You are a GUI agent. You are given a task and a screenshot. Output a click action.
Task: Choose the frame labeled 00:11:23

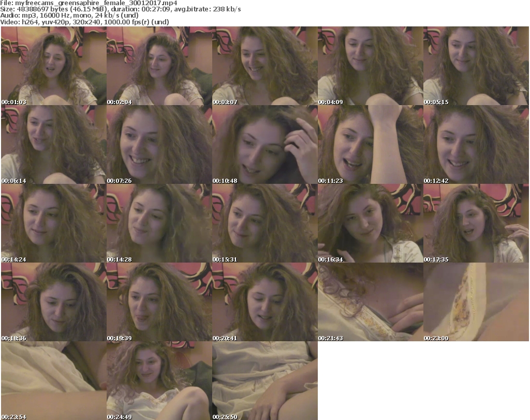point(371,144)
